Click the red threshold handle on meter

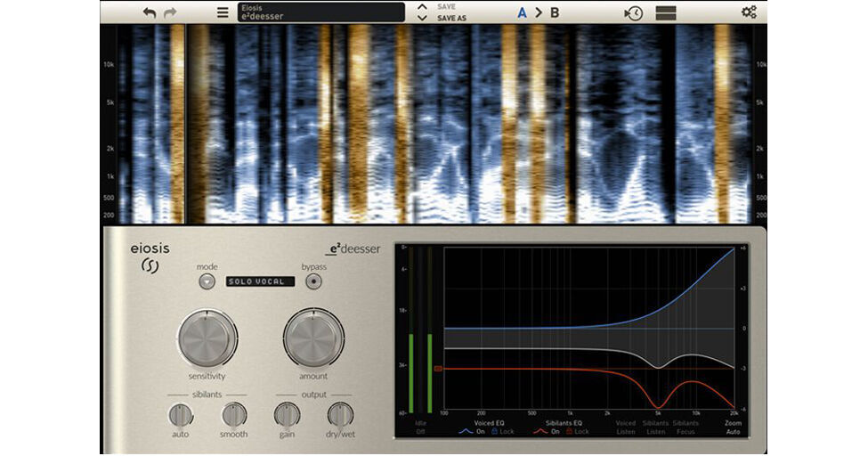tap(438, 368)
